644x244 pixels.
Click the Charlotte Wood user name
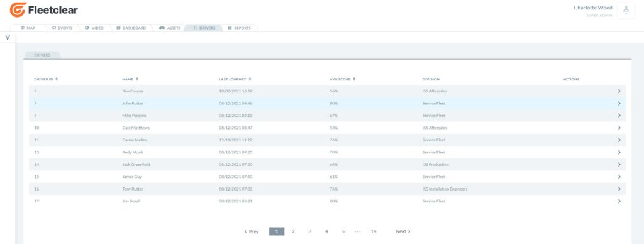tap(592, 8)
